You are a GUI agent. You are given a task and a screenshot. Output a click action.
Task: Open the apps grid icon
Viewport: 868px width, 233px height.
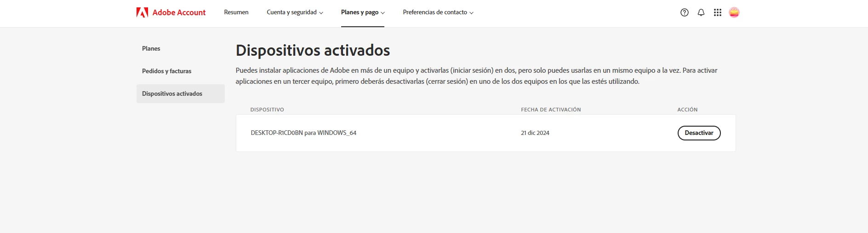[x=718, y=12]
